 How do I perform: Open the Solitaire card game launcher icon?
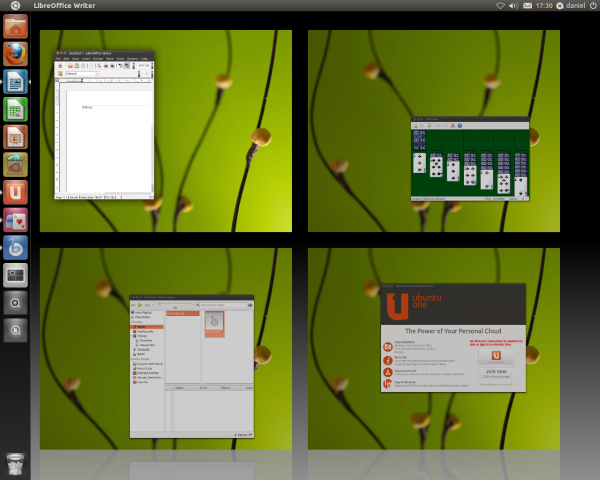point(15,219)
